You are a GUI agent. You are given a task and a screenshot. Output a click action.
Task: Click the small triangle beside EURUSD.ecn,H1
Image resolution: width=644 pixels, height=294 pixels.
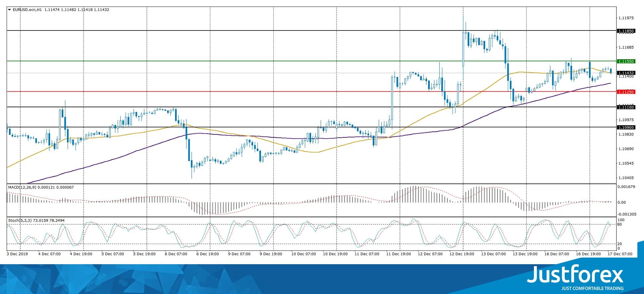(x=9, y=10)
